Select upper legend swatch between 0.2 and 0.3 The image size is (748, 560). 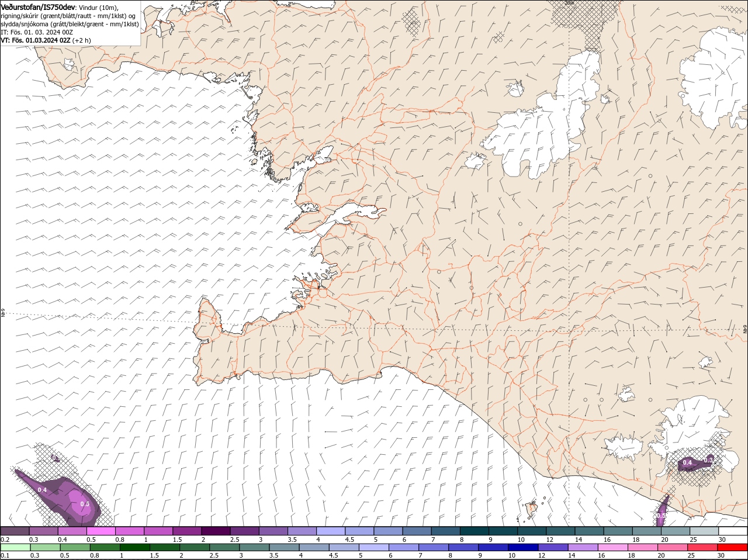(15, 531)
